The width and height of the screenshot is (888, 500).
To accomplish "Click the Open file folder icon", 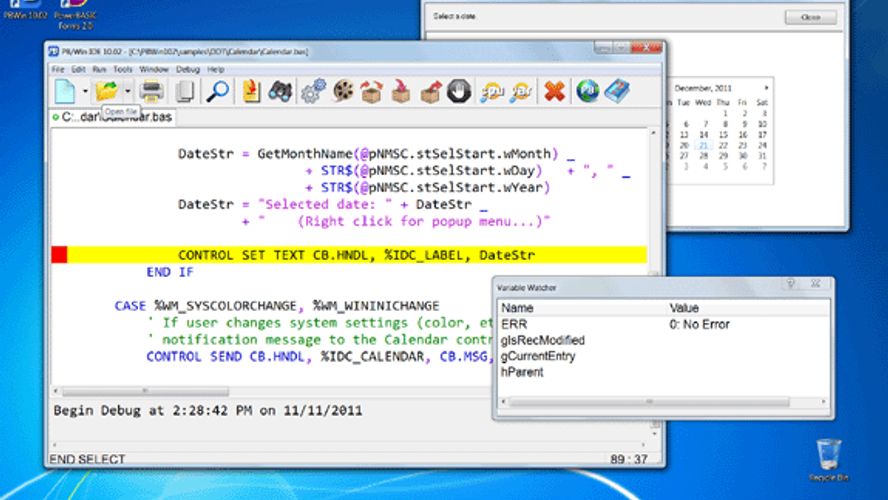I will 106,91.
